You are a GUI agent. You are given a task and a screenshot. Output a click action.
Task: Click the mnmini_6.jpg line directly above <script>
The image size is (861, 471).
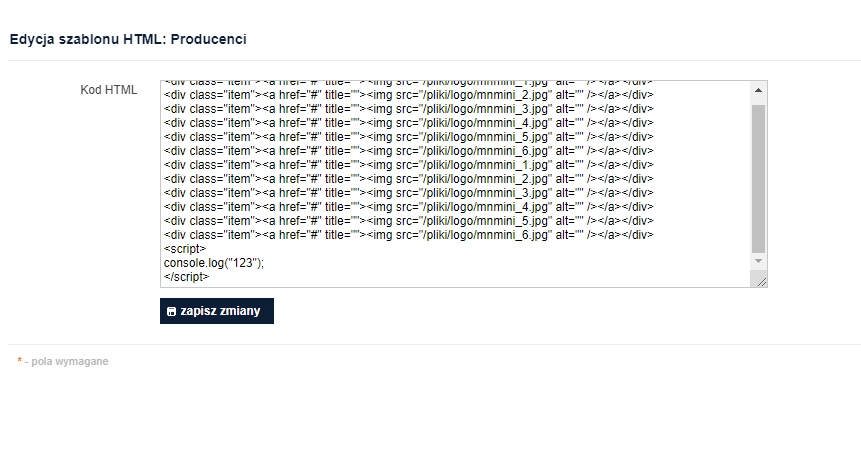point(409,235)
